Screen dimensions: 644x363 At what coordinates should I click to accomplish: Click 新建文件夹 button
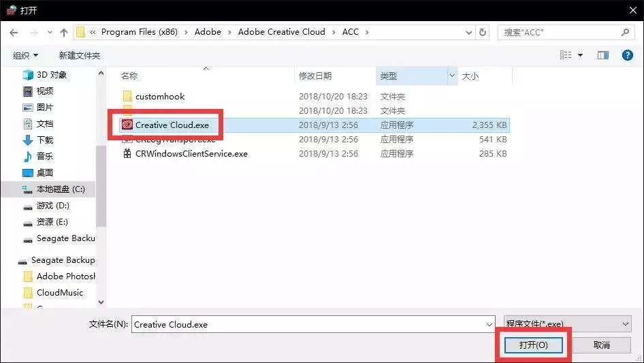click(79, 55)
